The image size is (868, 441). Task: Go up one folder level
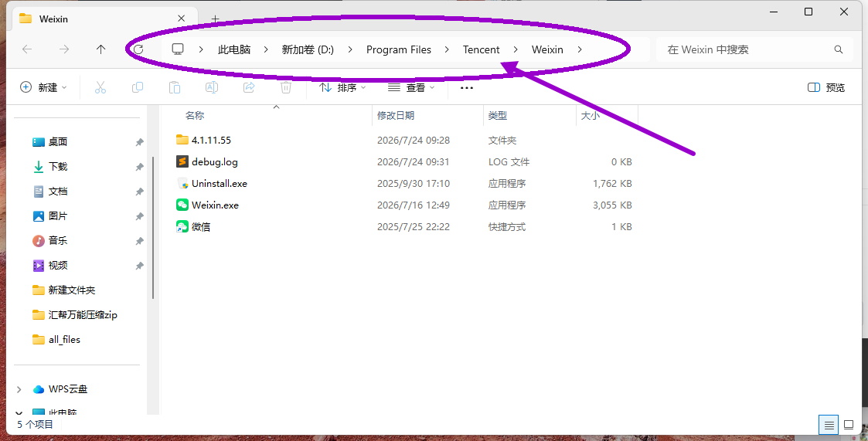[100, 49]
